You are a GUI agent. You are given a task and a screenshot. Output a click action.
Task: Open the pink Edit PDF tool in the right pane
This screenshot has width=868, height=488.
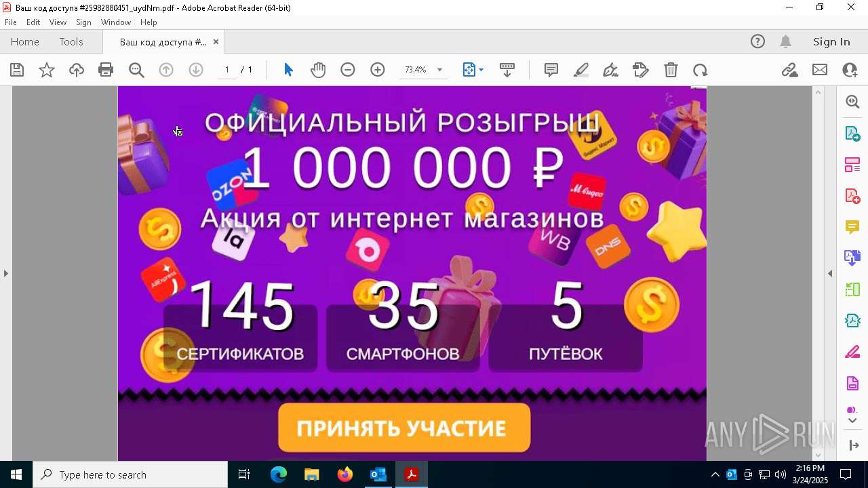(x=852, y=165)
